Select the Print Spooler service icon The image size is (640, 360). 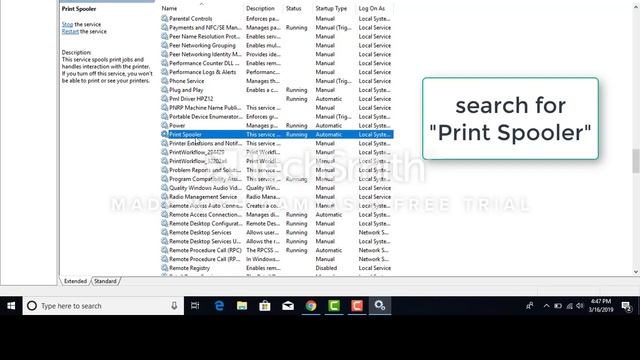point(164,134)
